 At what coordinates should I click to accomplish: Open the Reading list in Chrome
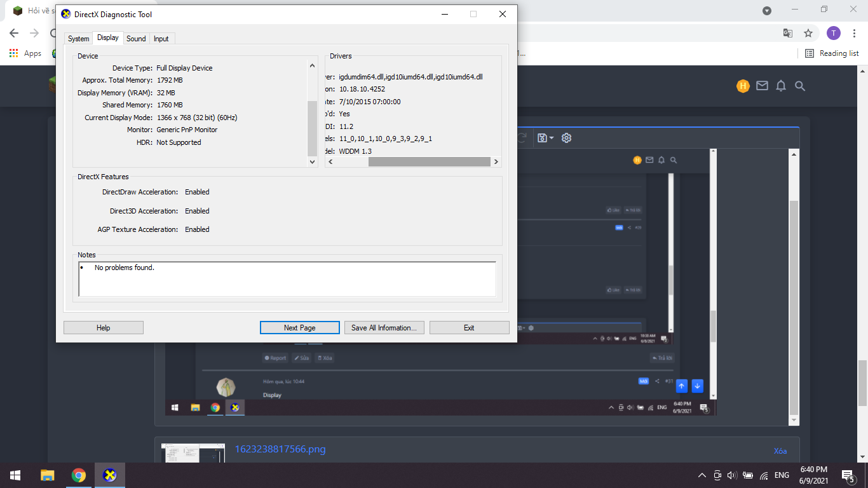(832, 53)
